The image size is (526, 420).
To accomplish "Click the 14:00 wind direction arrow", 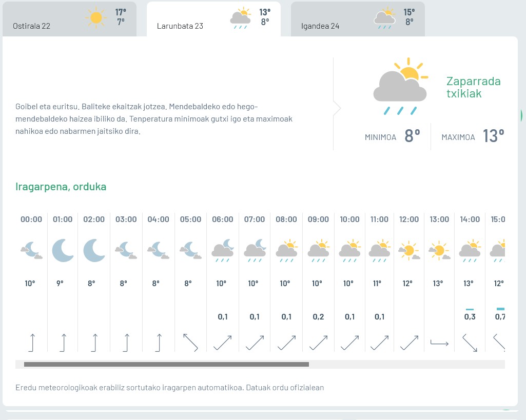I will 470,343.
